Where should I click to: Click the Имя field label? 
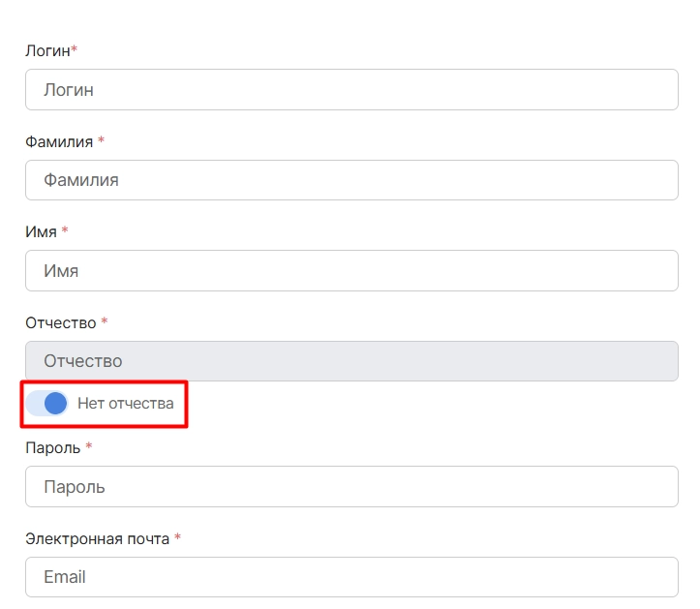click(41, 232)
